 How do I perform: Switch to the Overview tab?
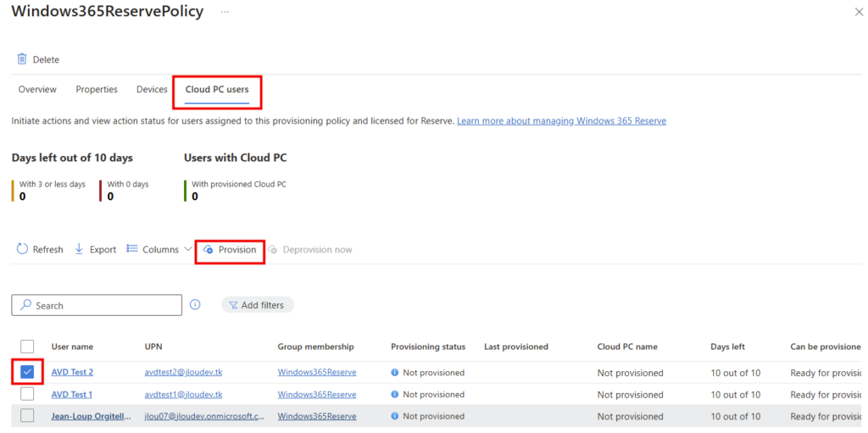(x=37, y=89)
